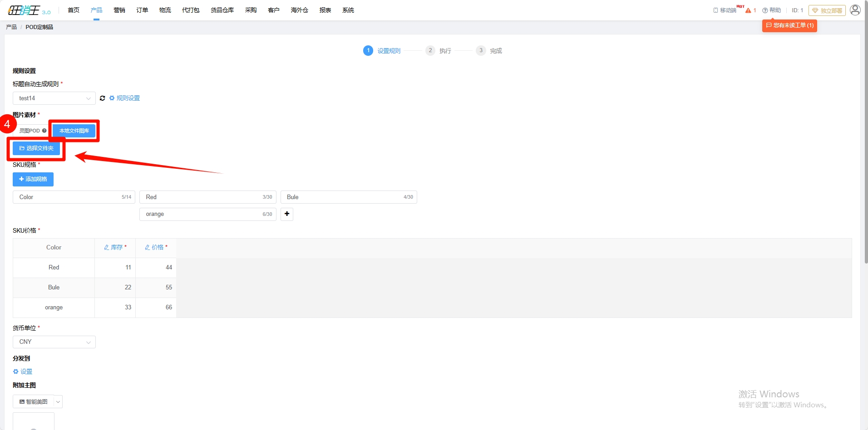This screenshot has height=430, width=868.
Task: Click the edit pencil on 价格 column header
Action: point(148,248)
